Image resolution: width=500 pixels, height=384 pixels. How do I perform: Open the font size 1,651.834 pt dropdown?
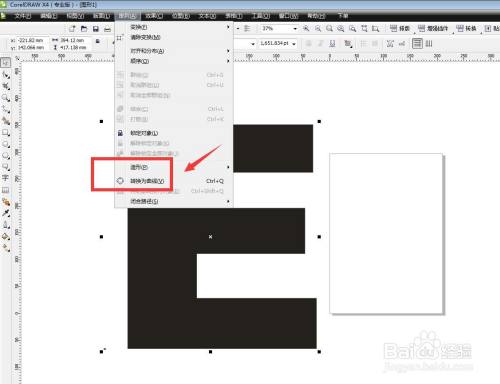(294, 44)
